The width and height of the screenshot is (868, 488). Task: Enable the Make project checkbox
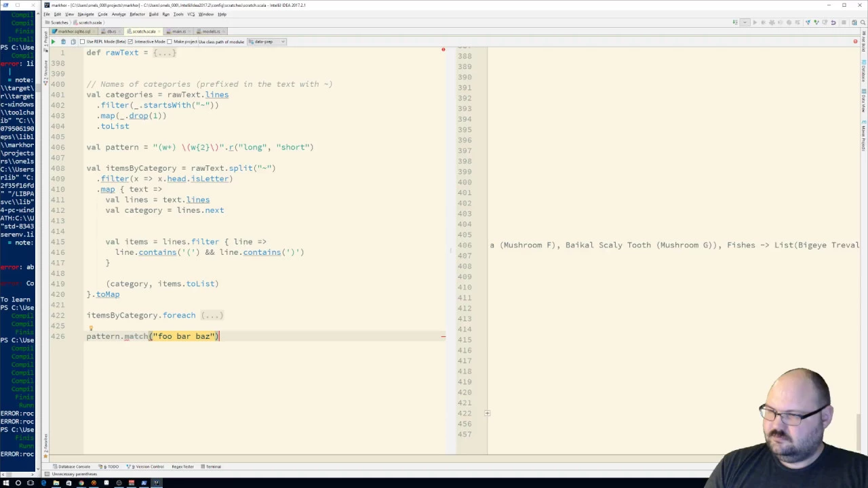click(x=170, y=41)
